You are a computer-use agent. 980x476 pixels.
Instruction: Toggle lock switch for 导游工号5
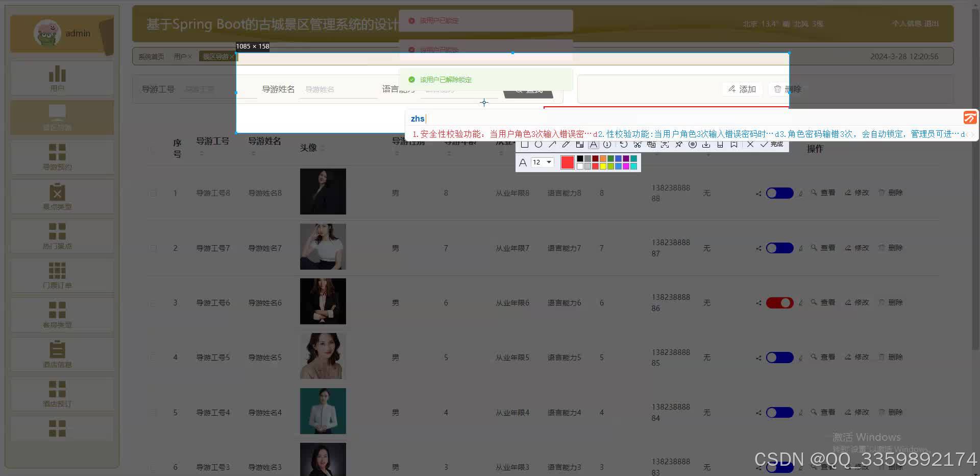779,358
